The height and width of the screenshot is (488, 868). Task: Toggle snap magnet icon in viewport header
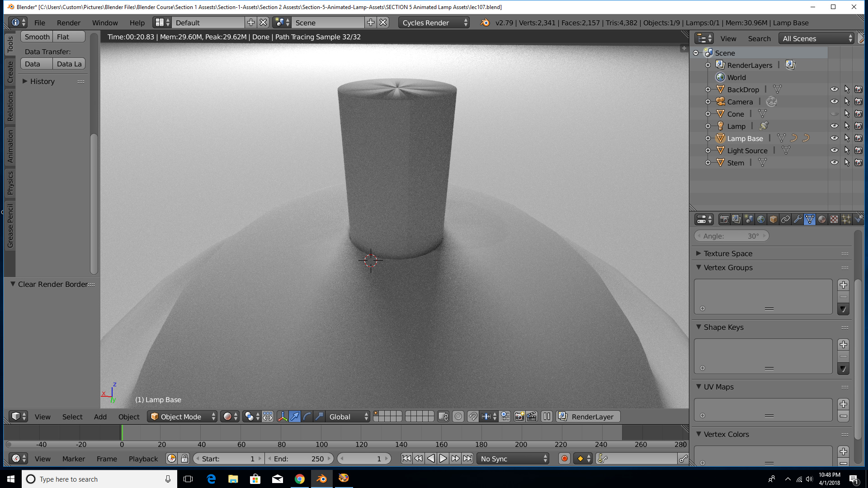[x=473, y=417]
